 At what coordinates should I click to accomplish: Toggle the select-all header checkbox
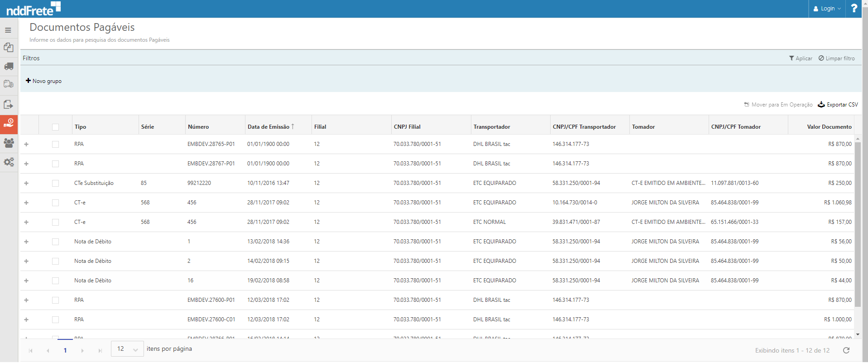(55, 127)
